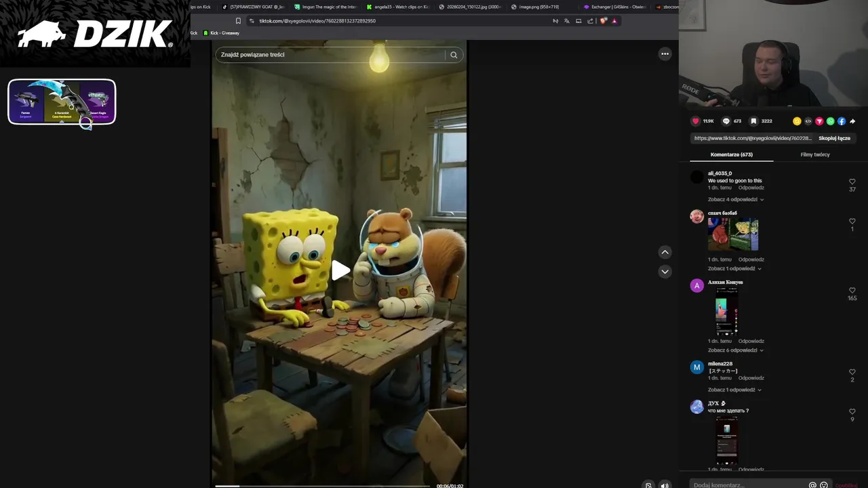868x488 pixels.
Task: Switch to the Komentarze (673) tab
Action: coord(732,155)
